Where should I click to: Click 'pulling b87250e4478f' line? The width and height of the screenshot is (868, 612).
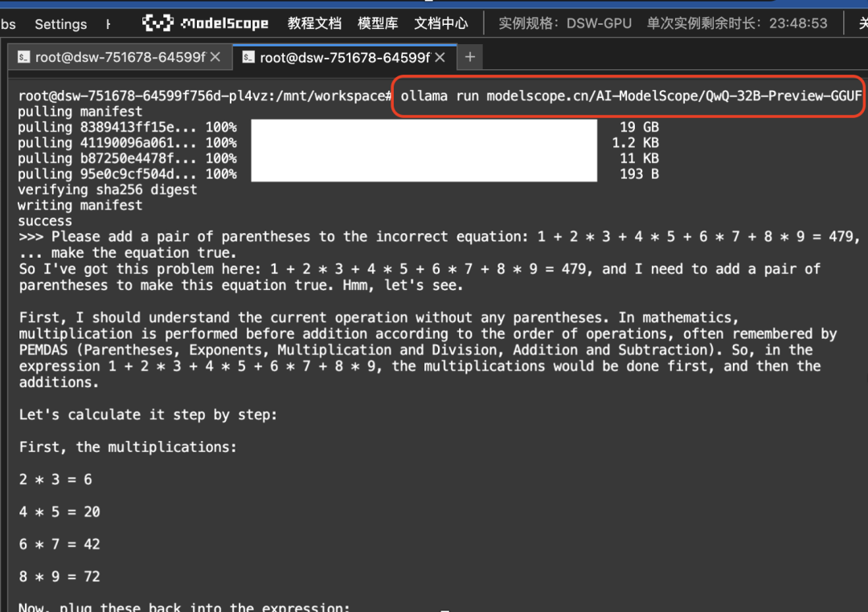[x=127, y=158]
